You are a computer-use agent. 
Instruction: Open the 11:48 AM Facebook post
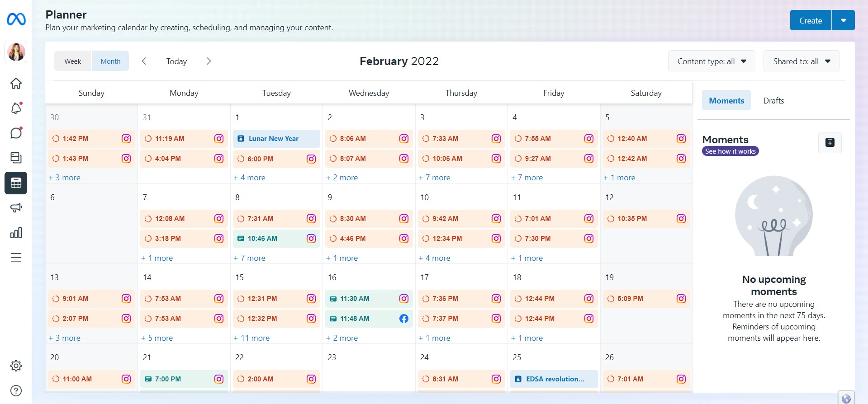coord(369,319)
